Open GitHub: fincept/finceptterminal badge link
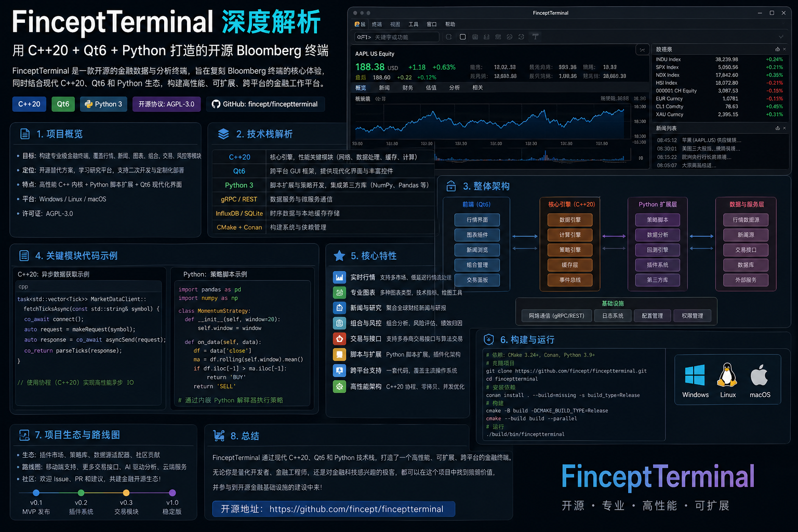 pos(265,104)
